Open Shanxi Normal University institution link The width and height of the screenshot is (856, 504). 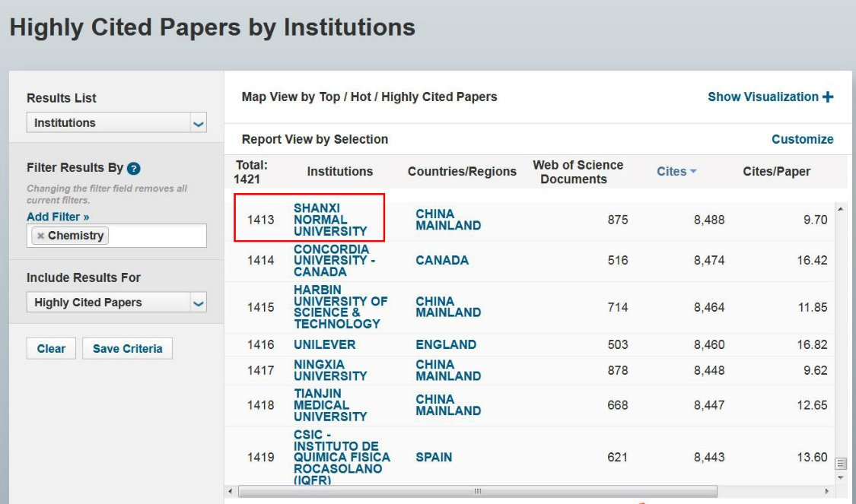[x=330, y=220]
